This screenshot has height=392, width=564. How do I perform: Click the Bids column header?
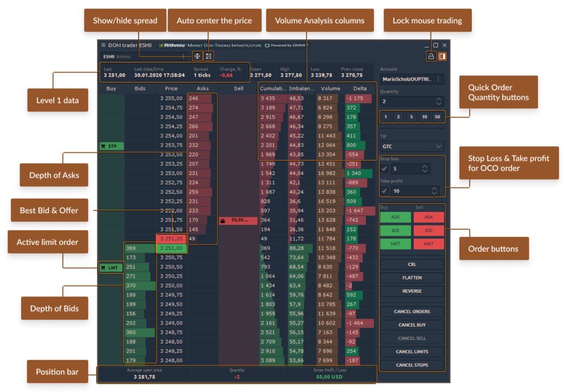(140, 89)
